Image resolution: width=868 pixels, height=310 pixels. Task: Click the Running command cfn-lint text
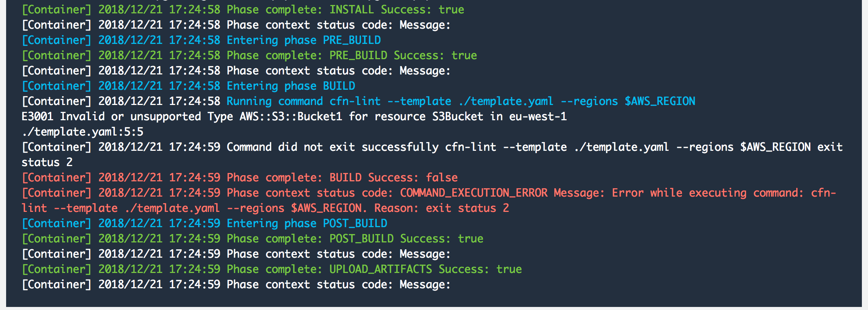(304, 101)
